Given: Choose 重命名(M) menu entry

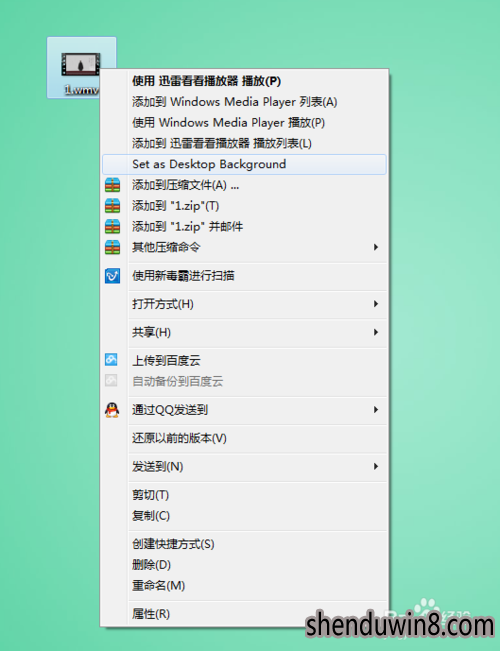Looking at the screenshot, I should pyautogui.click(x=244, y=585).
